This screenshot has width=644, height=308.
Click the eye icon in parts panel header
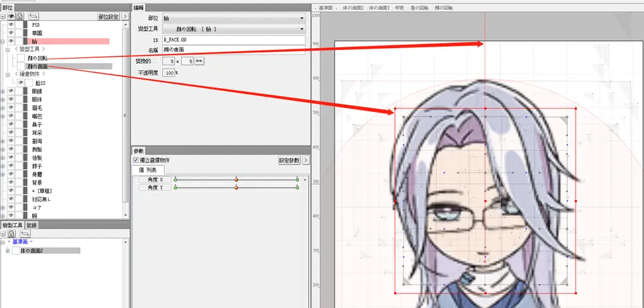[11, 16]
